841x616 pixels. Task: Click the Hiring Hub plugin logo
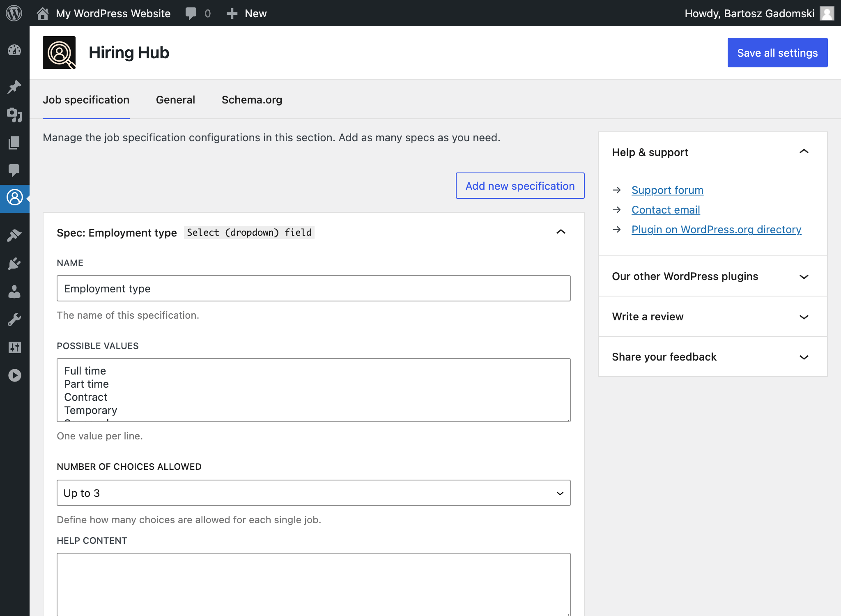point(59,53)
